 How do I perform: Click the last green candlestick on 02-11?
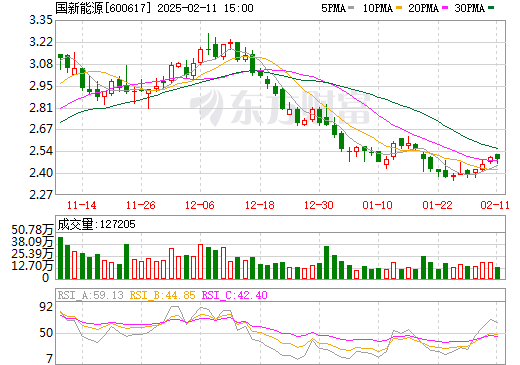pyautogui.click(x=497, y=157)
